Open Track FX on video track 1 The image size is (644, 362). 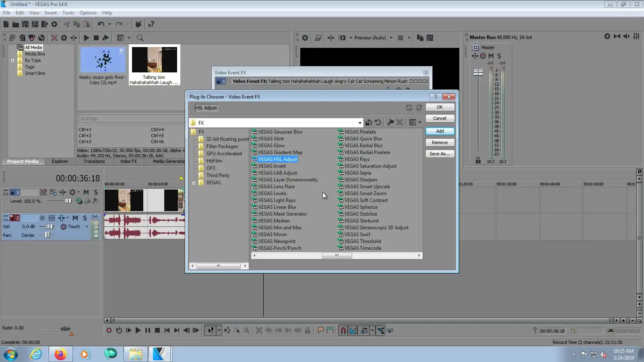point(63,192)
